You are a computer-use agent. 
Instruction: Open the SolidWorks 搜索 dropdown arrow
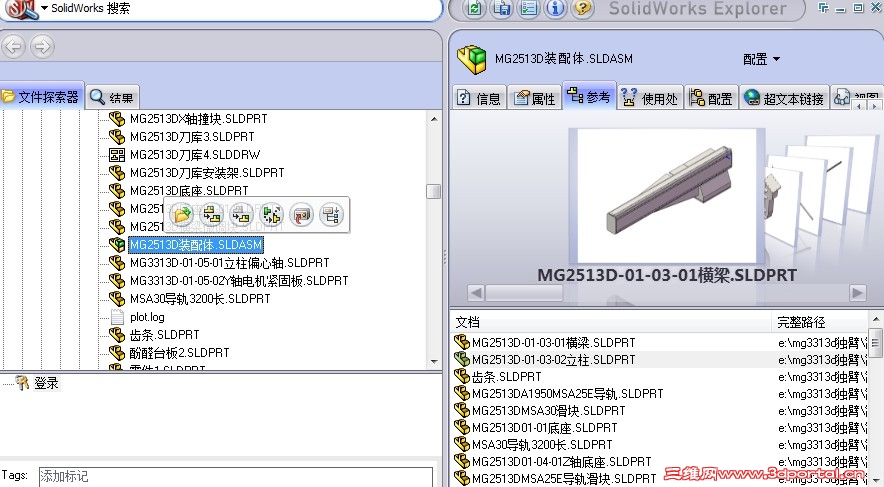click(44, 8)
